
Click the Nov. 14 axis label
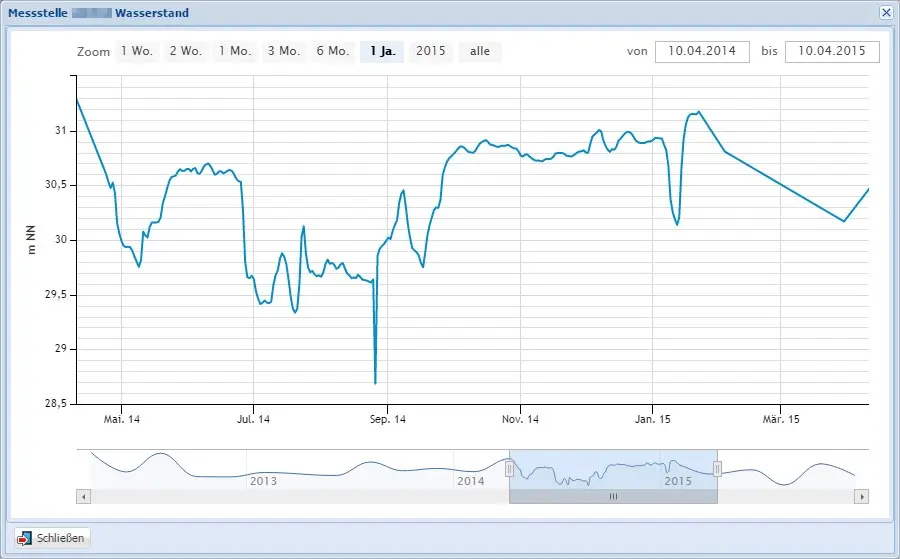click(x=521, y=420)
